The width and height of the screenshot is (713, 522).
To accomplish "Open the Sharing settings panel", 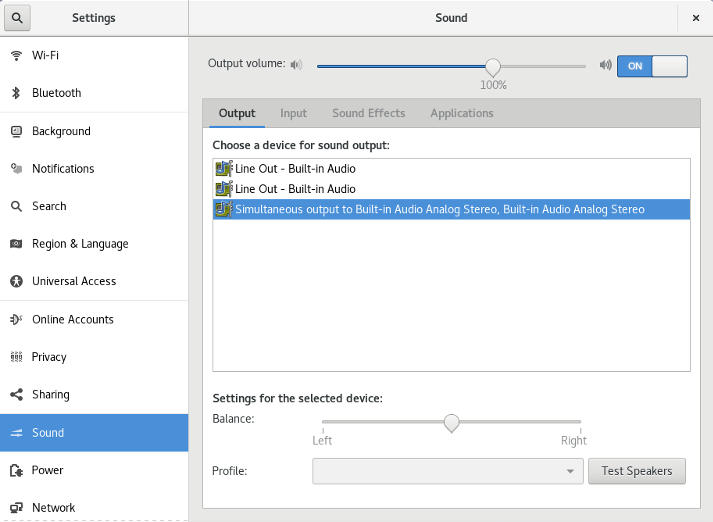I will [x=50, y=394].
